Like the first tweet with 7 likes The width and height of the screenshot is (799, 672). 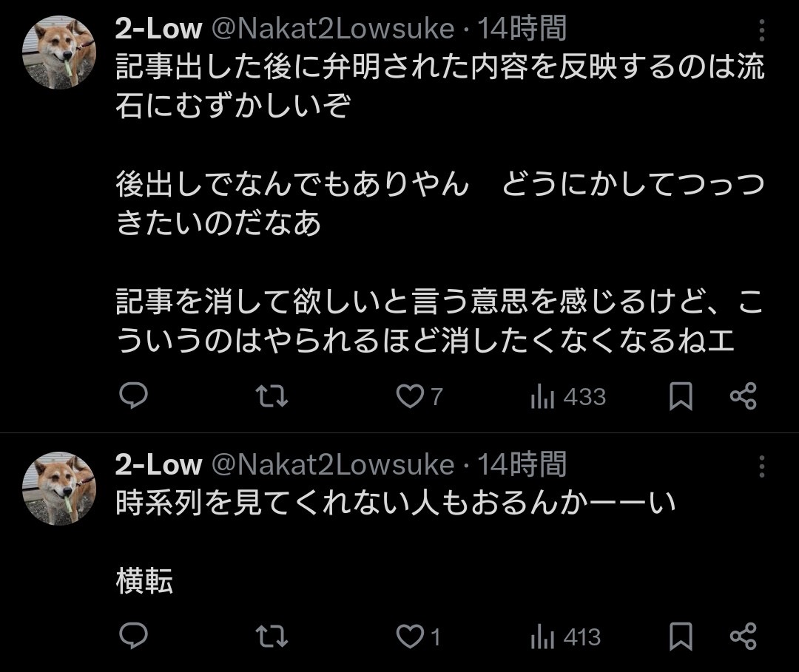(409, 397)
